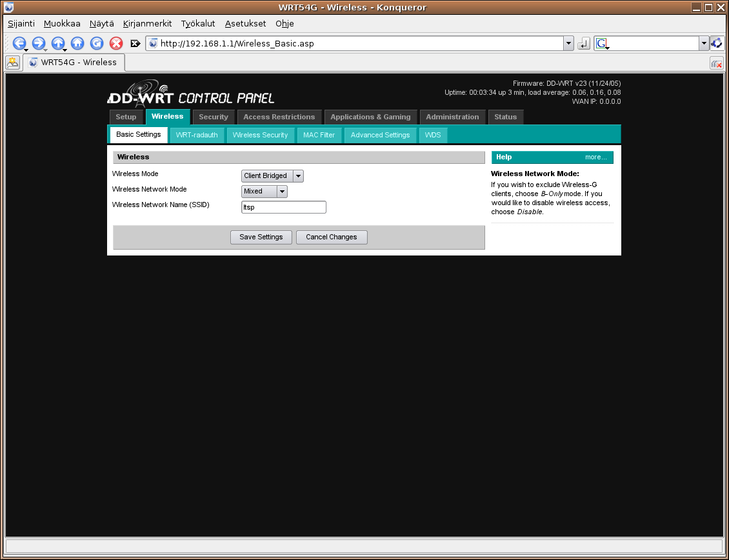
Task: Clear the location bar with the black arrow icon
Action: coord(135,44)
